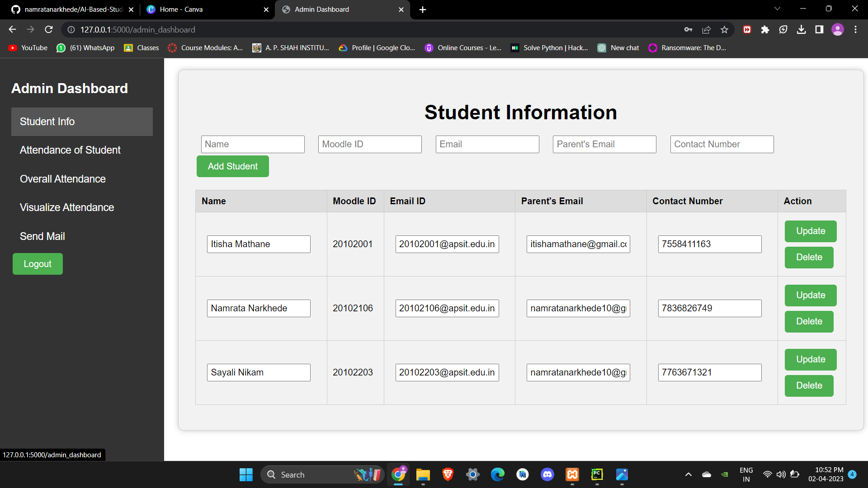The image size is (868, 488).
Task: Click the Add Student button
Action: pyautogui.click(x=232, y=166)
